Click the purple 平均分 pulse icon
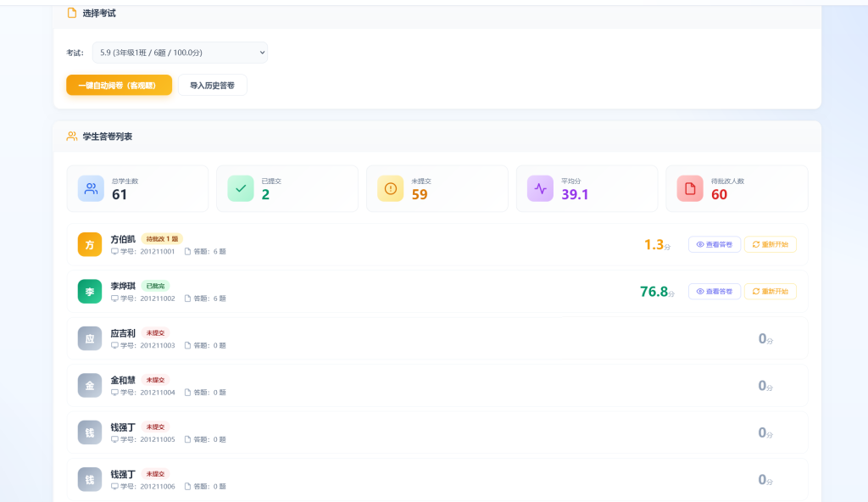Screen dimensions: 868x502 click(x=540, y=188)
